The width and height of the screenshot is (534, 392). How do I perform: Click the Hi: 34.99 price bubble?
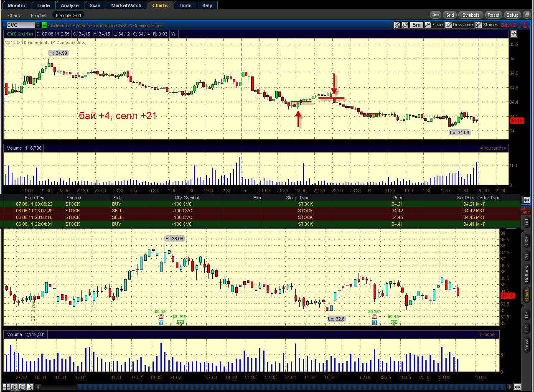tap(58, 53)
